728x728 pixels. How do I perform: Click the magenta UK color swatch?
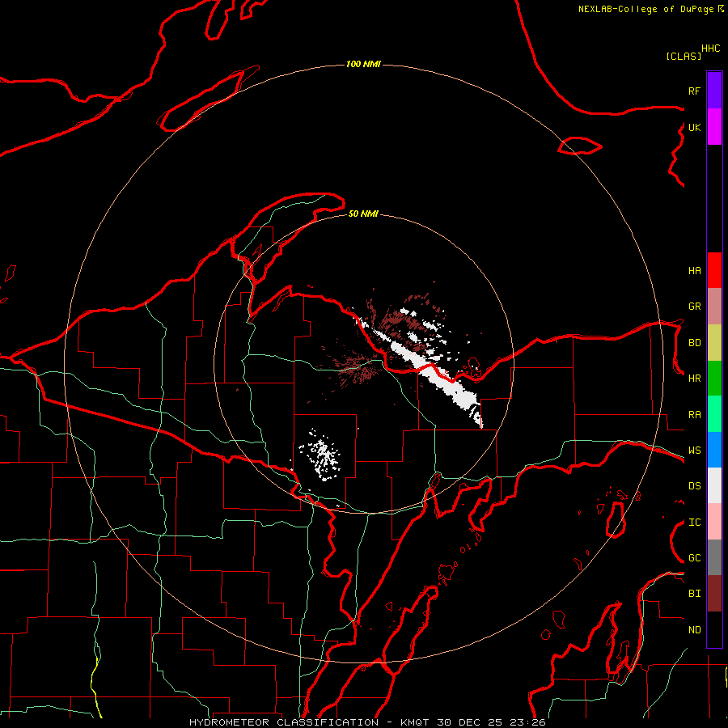click(714, 127)
